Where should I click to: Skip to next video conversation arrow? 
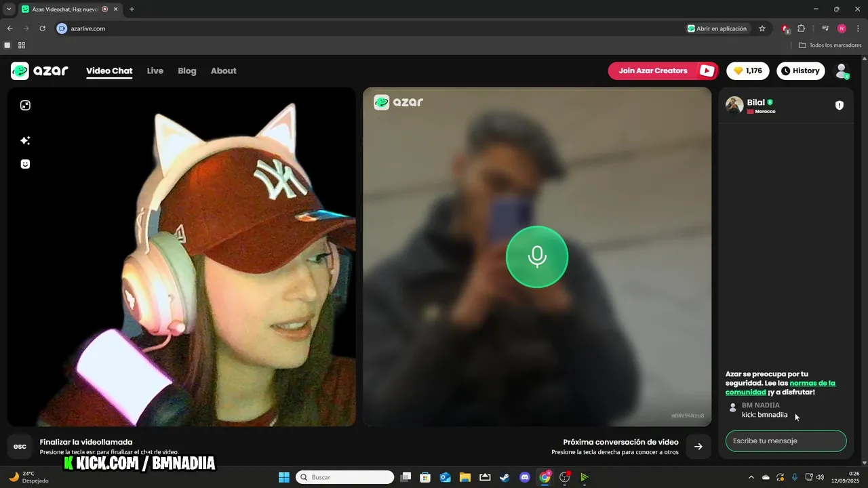(698, 446)
